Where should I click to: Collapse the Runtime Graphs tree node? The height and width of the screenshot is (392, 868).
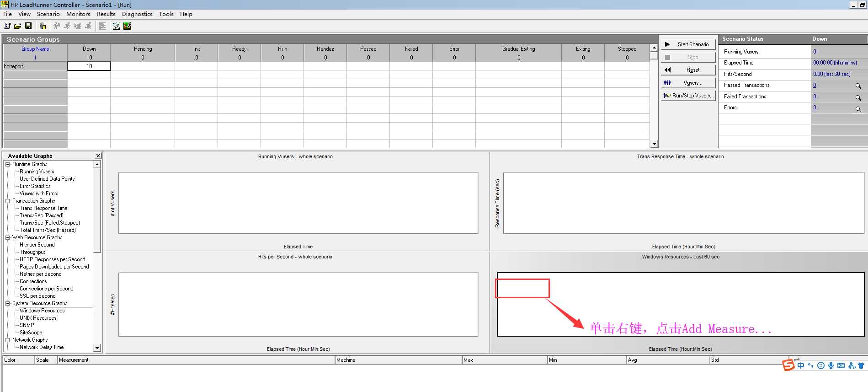[x=8, y=164]
